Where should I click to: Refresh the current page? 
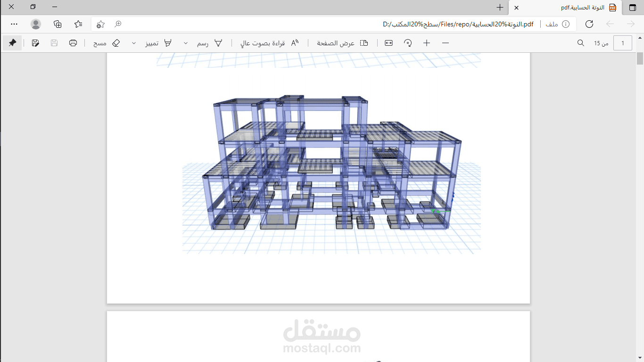click(589, 24)
